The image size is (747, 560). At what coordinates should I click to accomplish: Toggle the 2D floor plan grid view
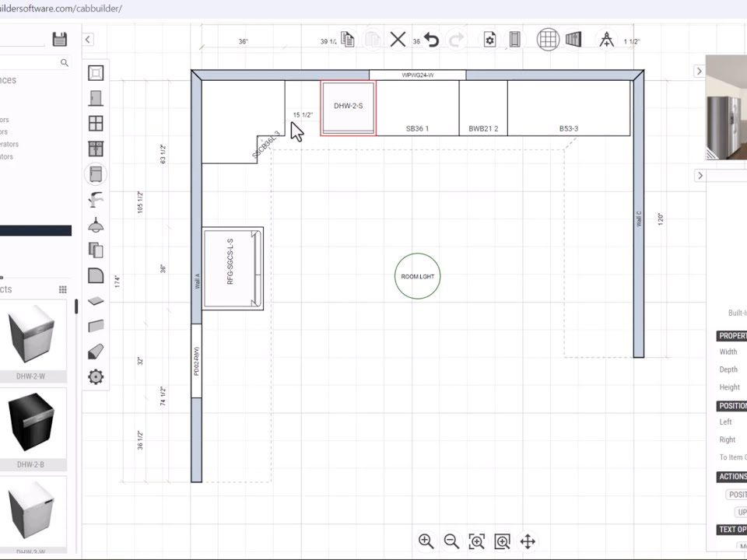point(548,40)
